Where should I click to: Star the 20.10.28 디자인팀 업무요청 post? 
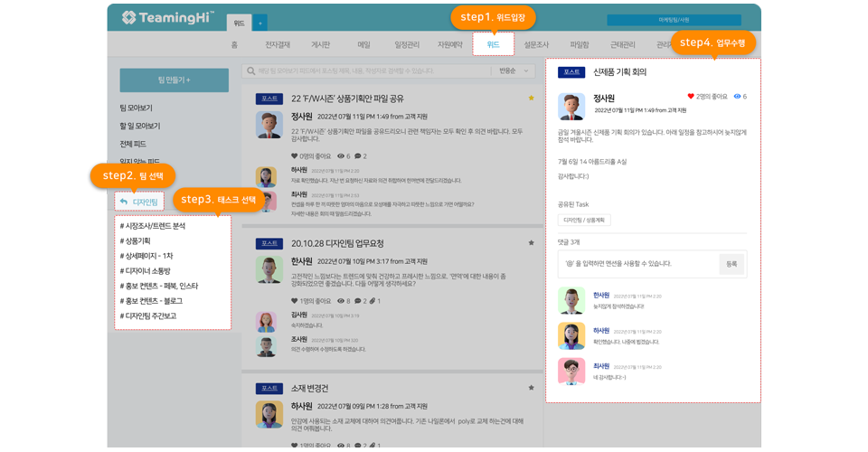pyautogui.click(x=531, y=243)
